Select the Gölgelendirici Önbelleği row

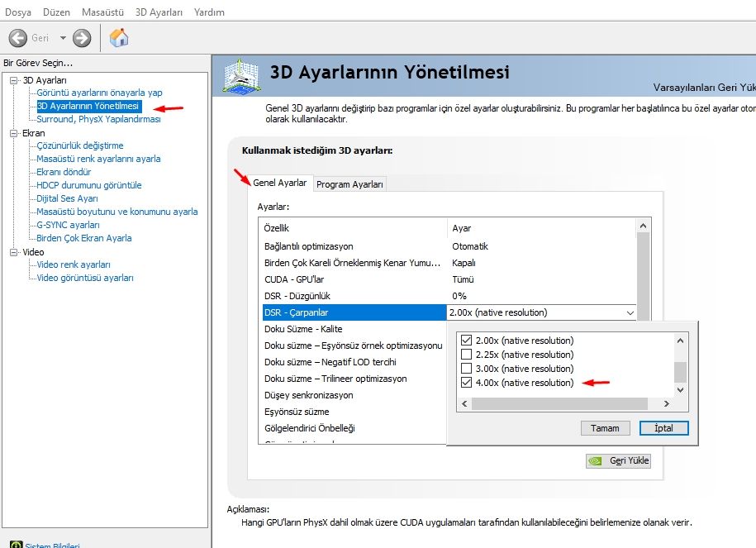tap(354, 428)
